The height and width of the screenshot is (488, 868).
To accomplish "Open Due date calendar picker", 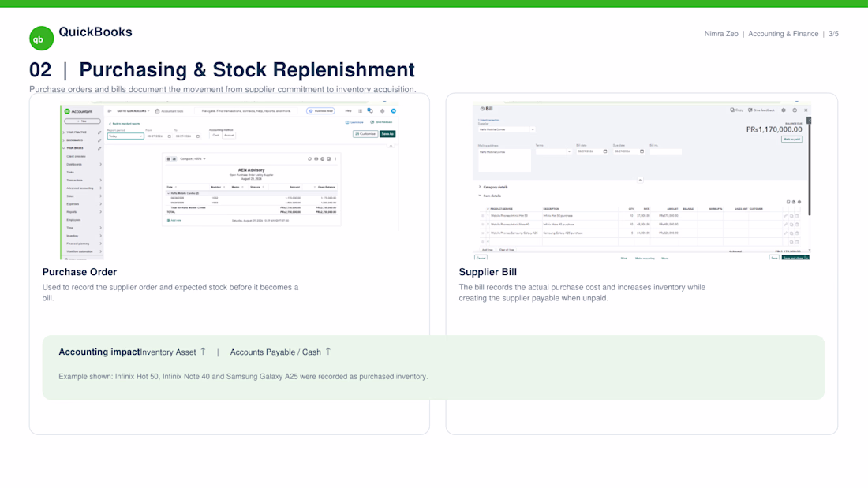I will click(642, 151).
